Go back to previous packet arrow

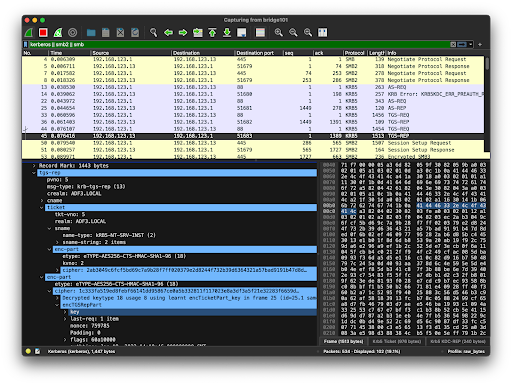[168, 32]
